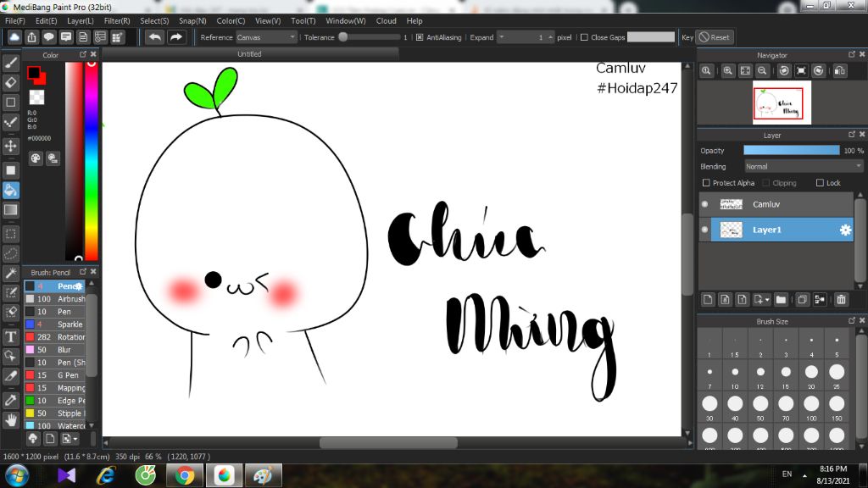Open the Blending Normal dropdown

coord(803,167)
